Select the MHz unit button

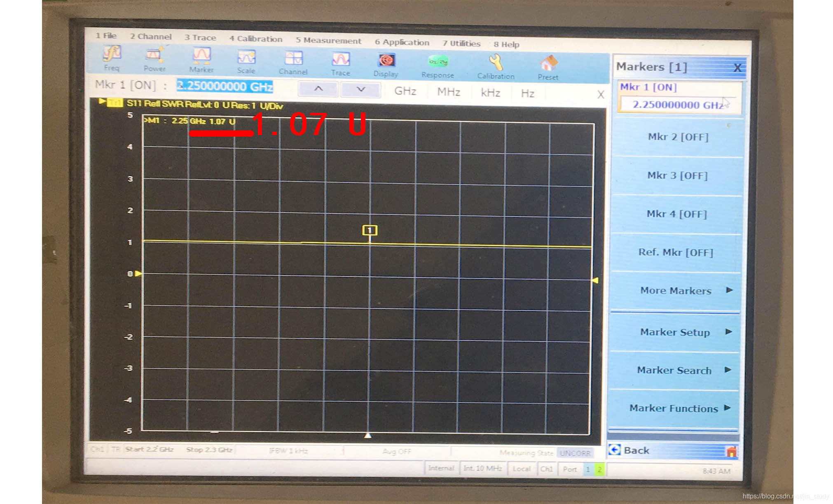(448, 92)
